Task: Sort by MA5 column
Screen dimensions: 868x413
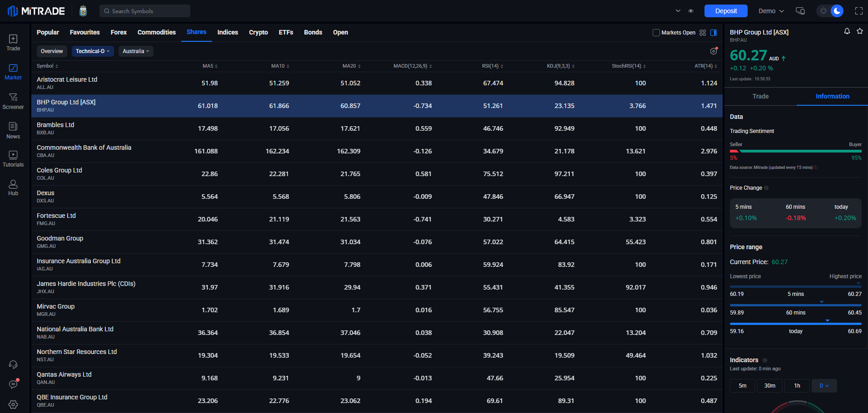Action: pyautogui.click(x=210, y=66)
